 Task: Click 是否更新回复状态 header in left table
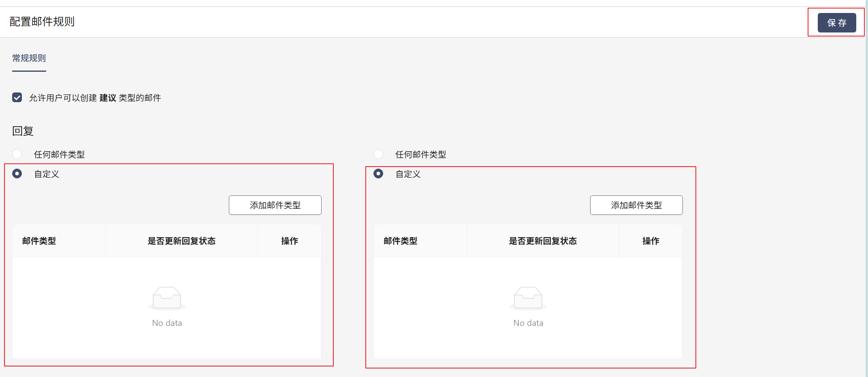(x=181, y=241)
